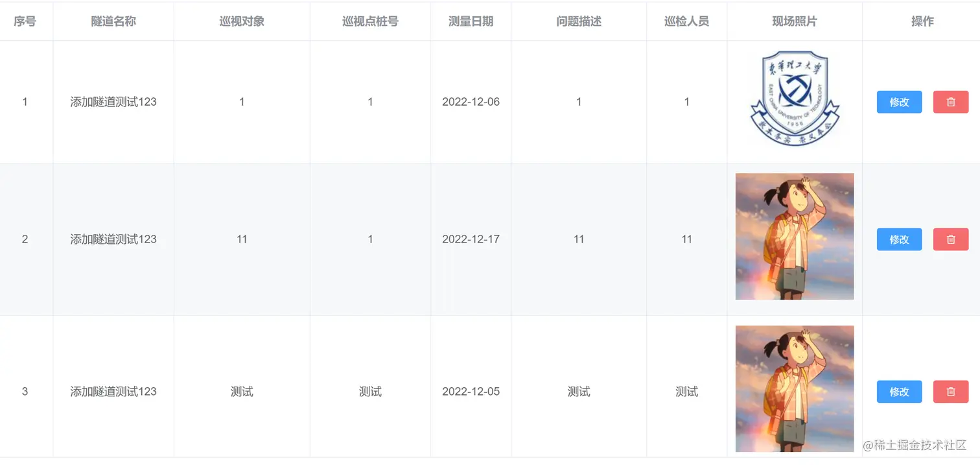Select date cell 2022-12-06

pos(471,102)
